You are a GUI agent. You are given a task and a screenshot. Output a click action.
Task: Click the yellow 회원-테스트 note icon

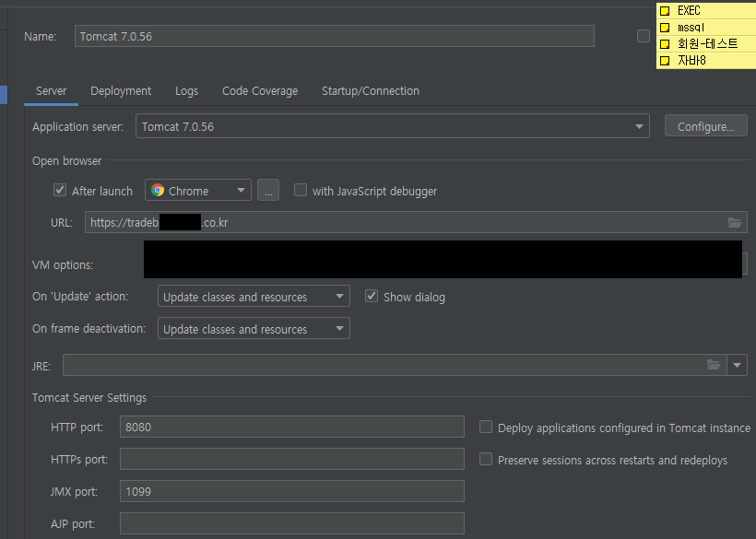(665, 44)
